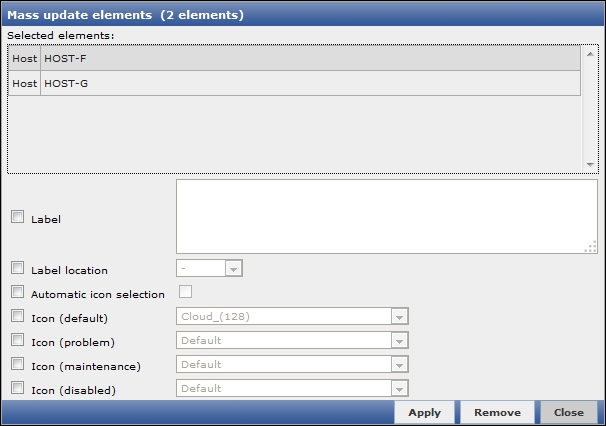The width and height of the screenshot is (606, 426).
Task: Toggle the Automatic icon selection value box
Action: [x=185, y=292]
